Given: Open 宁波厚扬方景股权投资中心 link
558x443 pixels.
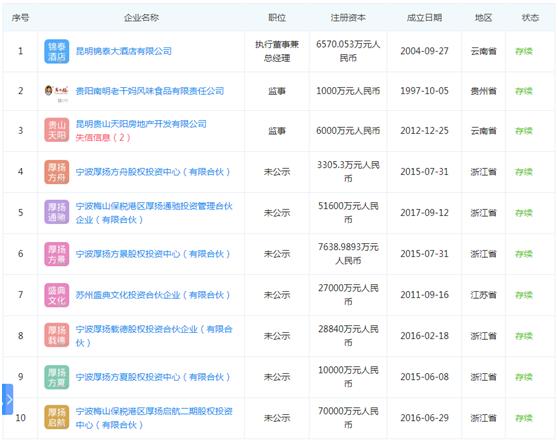Looking at the screenshot, I should [153, 254].
